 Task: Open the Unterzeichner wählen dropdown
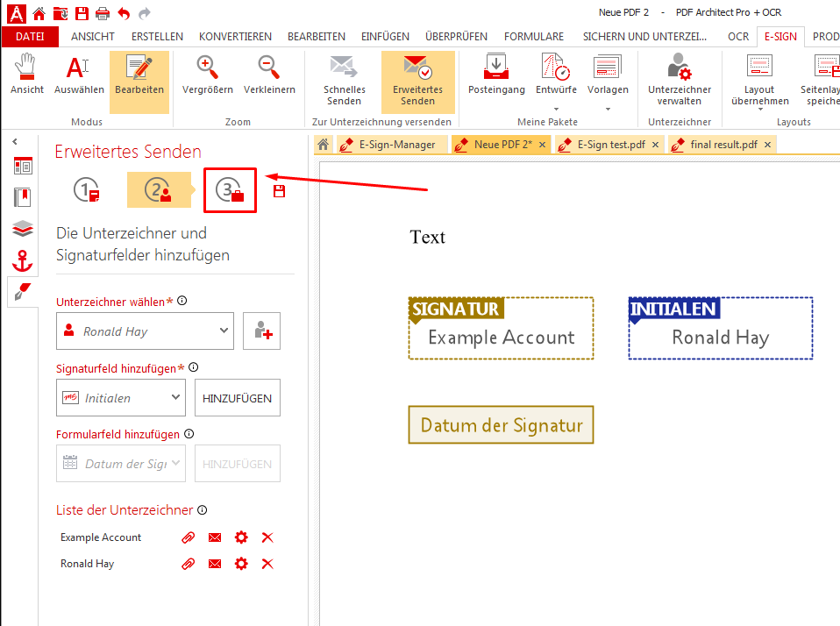pyautogui.click(x=146, y=331)
